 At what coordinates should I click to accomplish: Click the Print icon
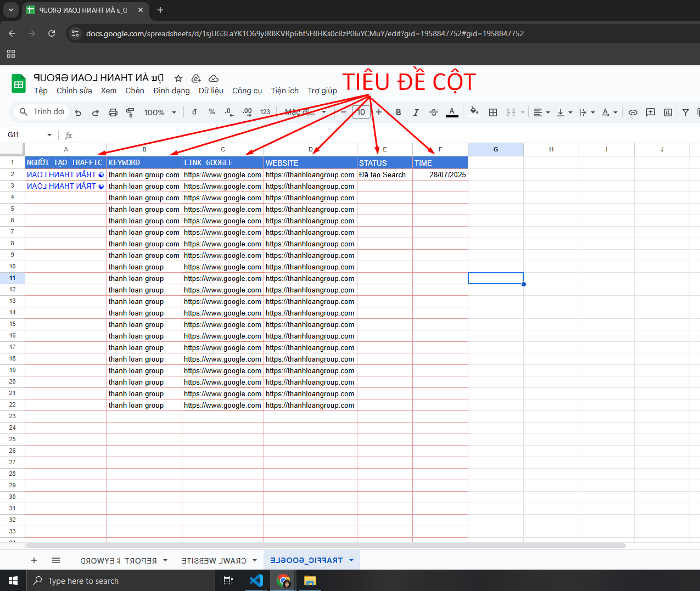[113, 112]
